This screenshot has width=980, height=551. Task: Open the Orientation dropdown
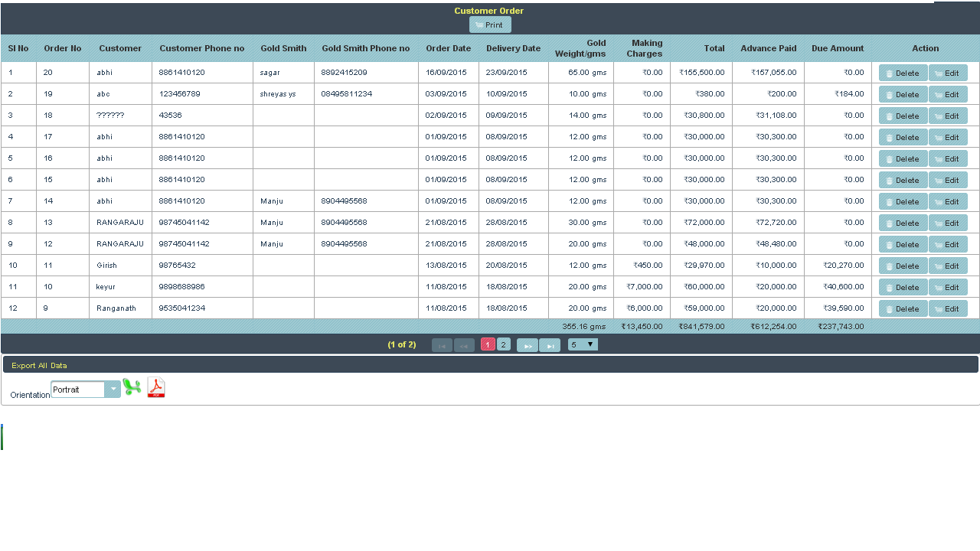coord(113,390)
